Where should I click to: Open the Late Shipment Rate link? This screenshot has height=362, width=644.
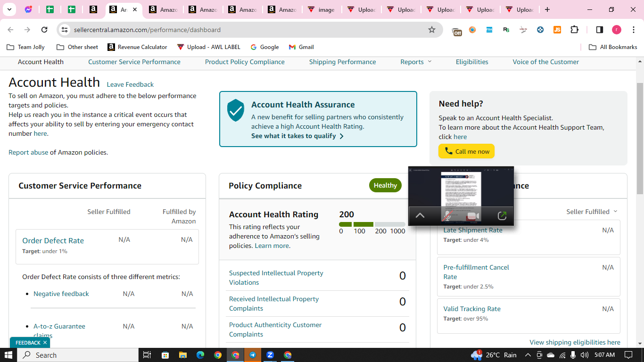473,230
